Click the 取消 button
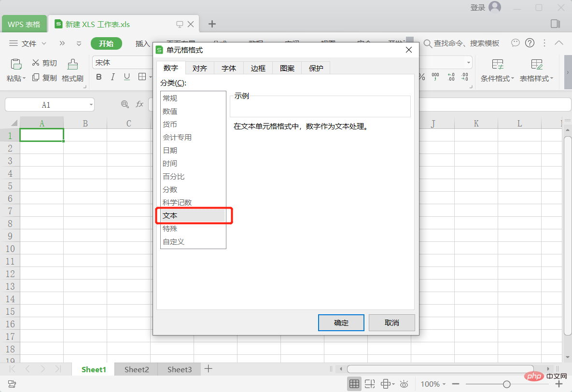Viewport: 572px width, 392px height. [x=392, y=322]
